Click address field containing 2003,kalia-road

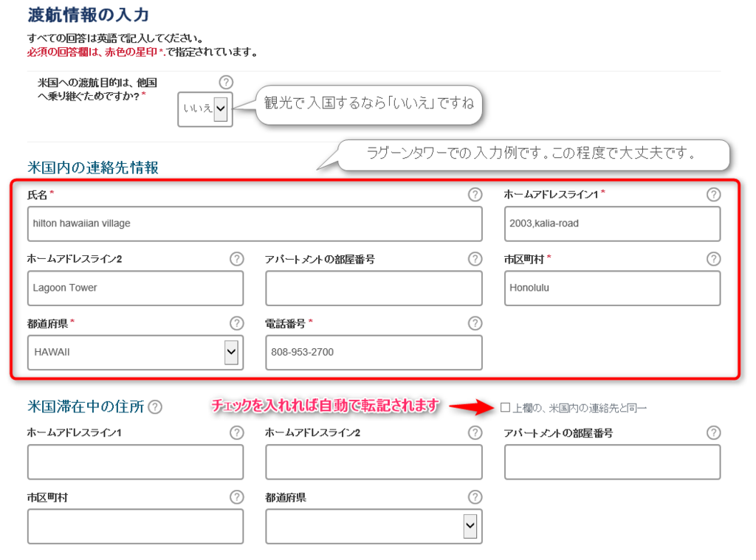(x=612, y=224)
